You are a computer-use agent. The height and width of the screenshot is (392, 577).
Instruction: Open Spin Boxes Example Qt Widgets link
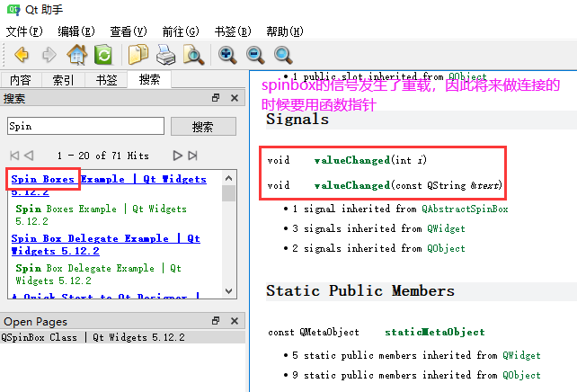click(x=109, y=185)
